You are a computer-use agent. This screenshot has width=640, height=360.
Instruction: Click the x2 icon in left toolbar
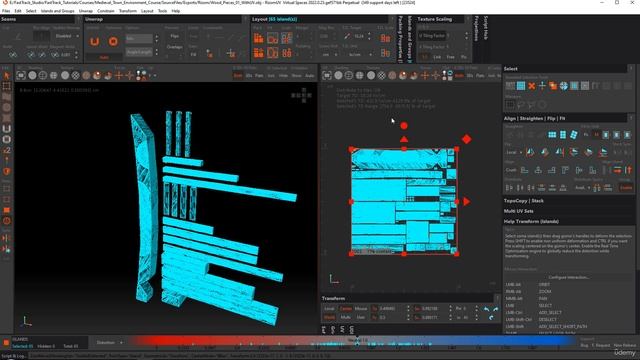pyautogui.click(x=7, y=150)
